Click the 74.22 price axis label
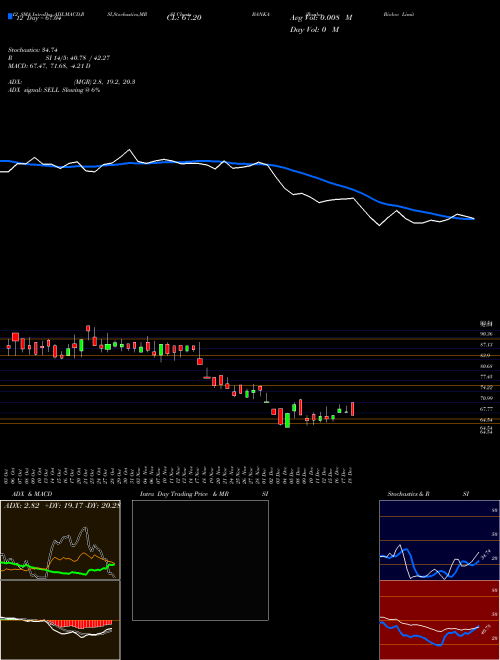The width and height of the screenshot is (500, 660). (486, 388)
